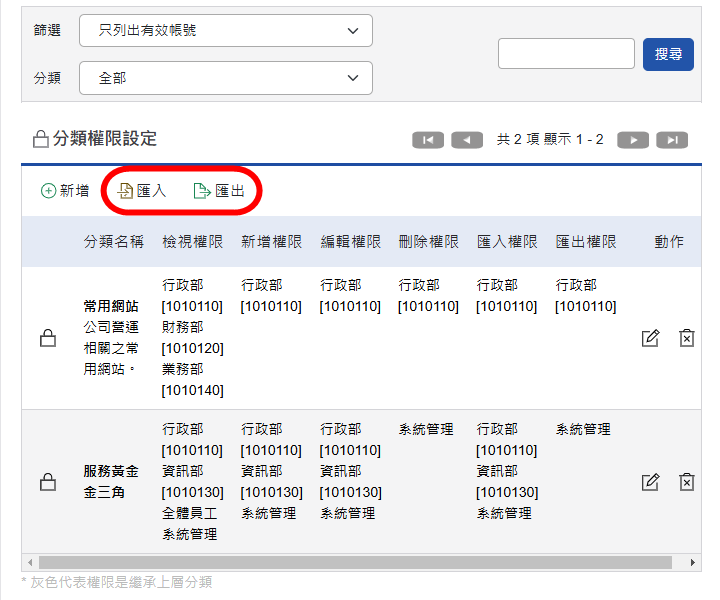Click the search text input field
Screen dimensions: 720x600
[566, 54]
